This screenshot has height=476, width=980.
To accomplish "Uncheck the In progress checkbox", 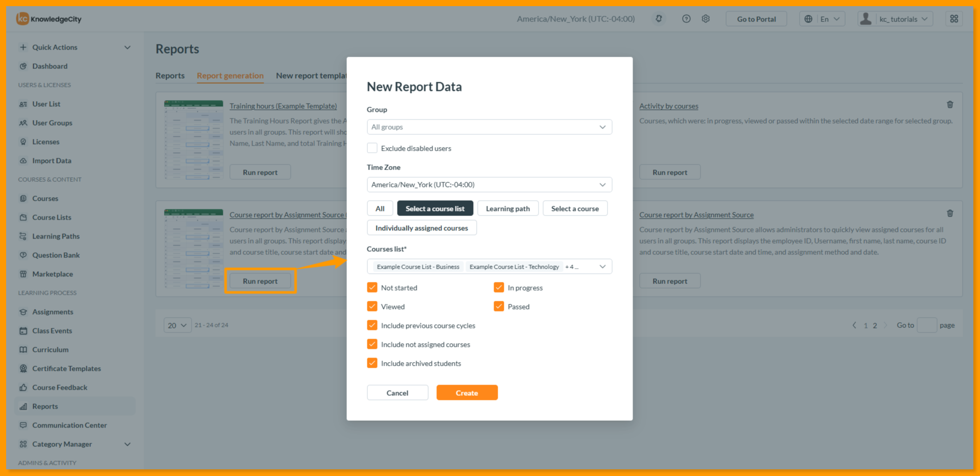I will pos(499,288).
